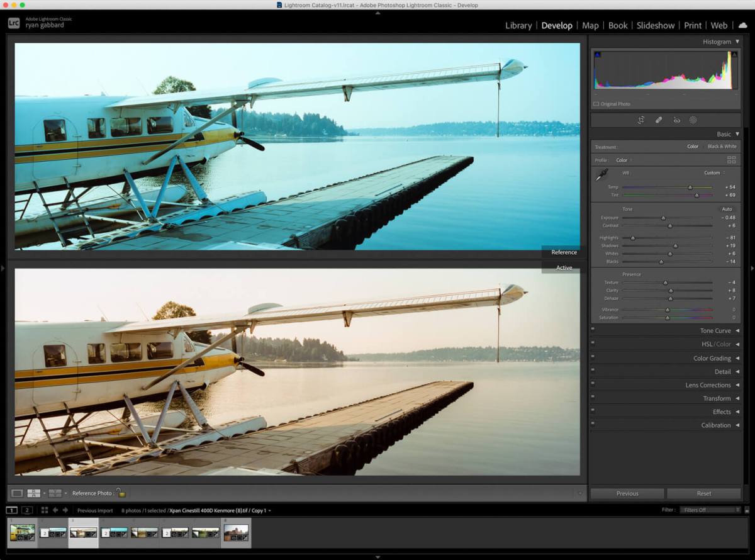The width and height of the screenshot is (755, 560).
Task: Expand the Tone Curve panel
Action: pyautogui.click(x=715, y=331)
